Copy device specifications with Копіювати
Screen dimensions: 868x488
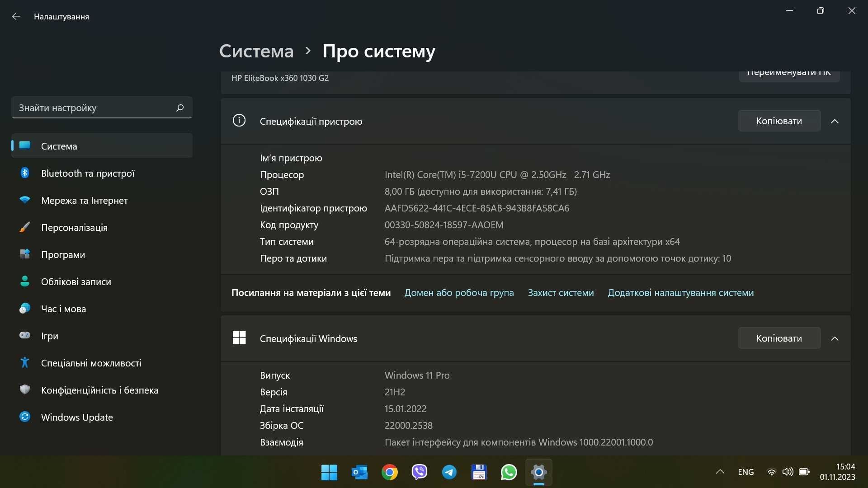(779, 121)
